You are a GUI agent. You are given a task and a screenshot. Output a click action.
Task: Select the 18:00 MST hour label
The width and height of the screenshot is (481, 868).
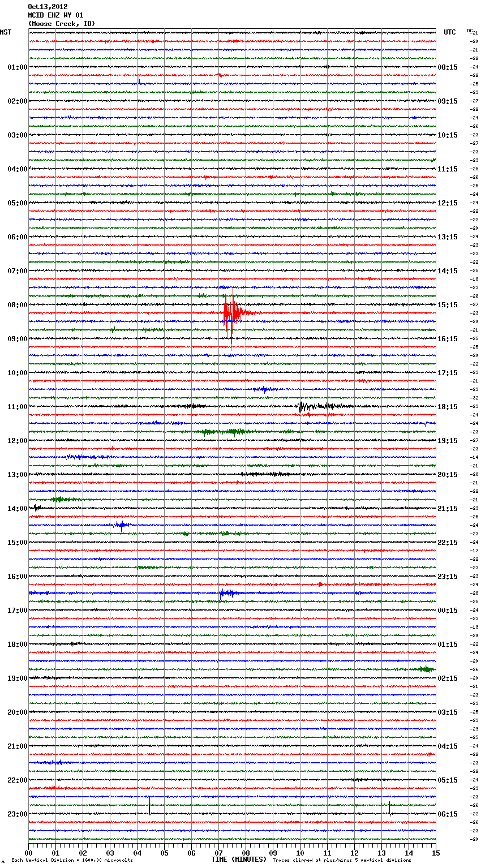tap(17, 644)
